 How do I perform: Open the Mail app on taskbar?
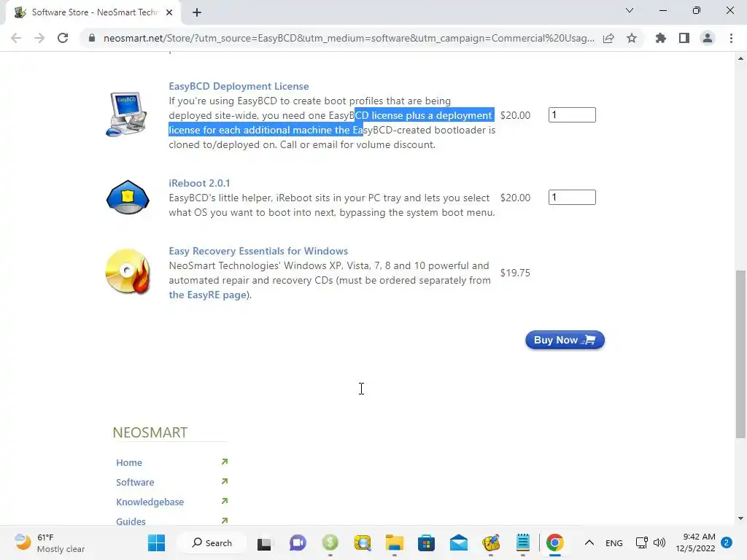(459, 542)
